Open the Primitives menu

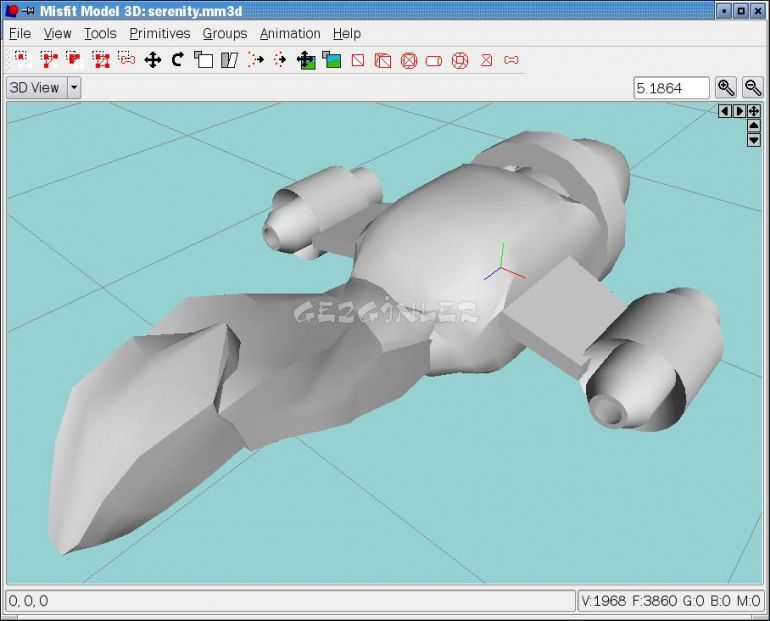point(160,33)
